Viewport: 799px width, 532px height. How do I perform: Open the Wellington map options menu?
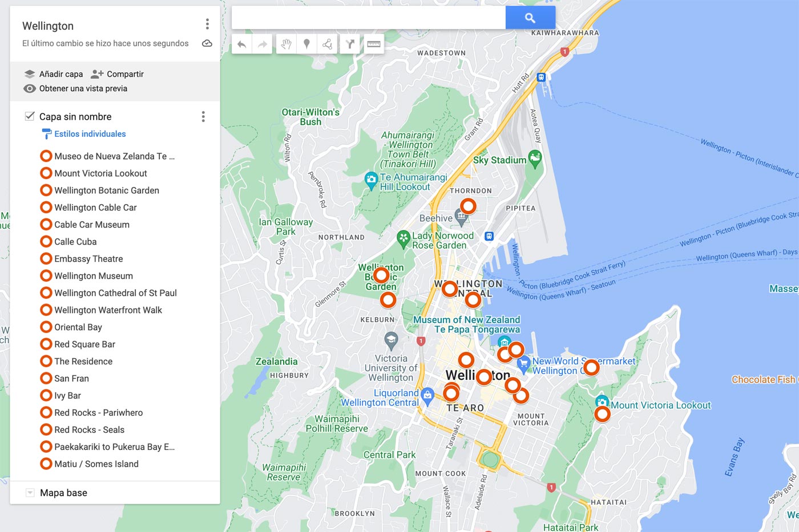(x=207, y=24)
